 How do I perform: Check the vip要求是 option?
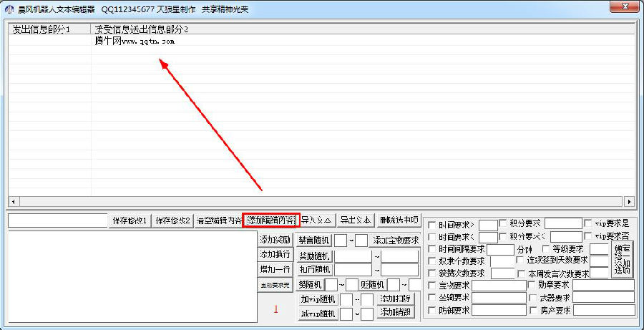click(588, 224)
